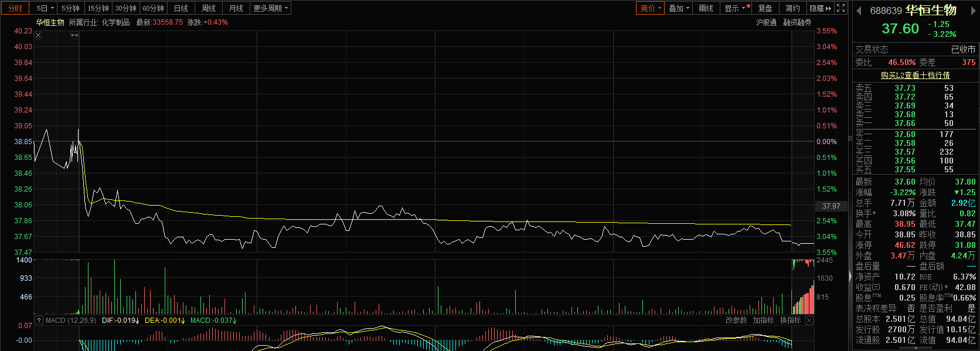Screen dimensions: 980x351
Task: Click the 华恒生物 name above the chart
Action: tap(50, 22)
